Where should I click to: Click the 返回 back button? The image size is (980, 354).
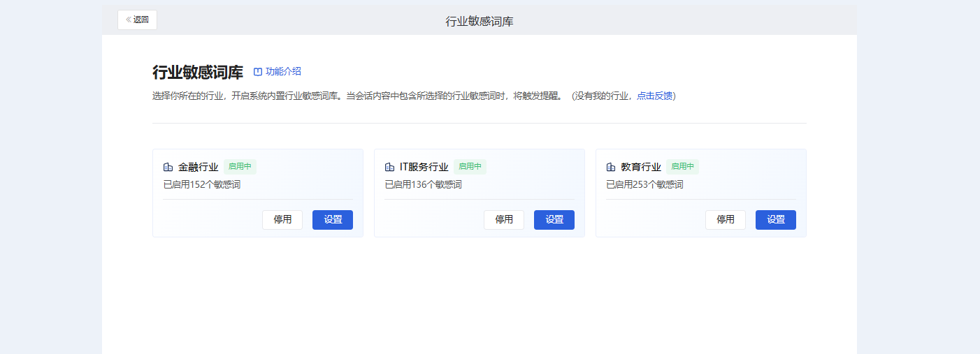pyautogui.click(x=137, y=20)
